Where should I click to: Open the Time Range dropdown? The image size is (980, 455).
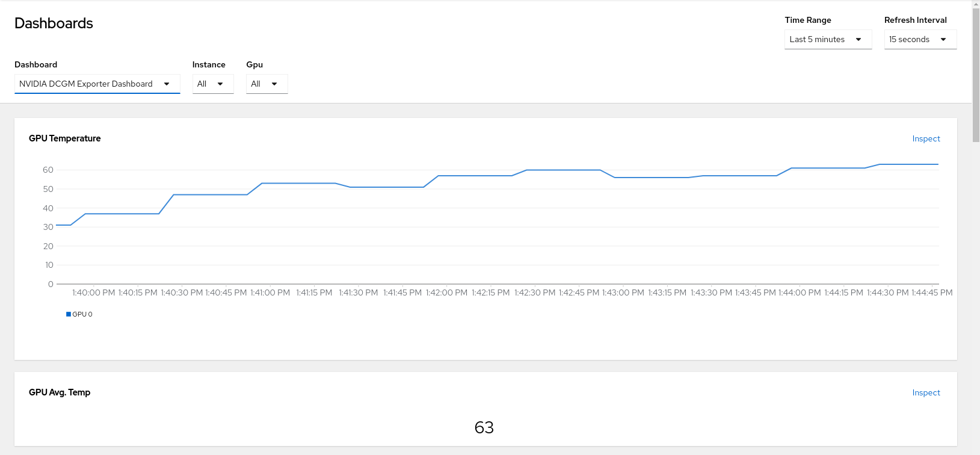pyautogui.click(x=828, y=39)
